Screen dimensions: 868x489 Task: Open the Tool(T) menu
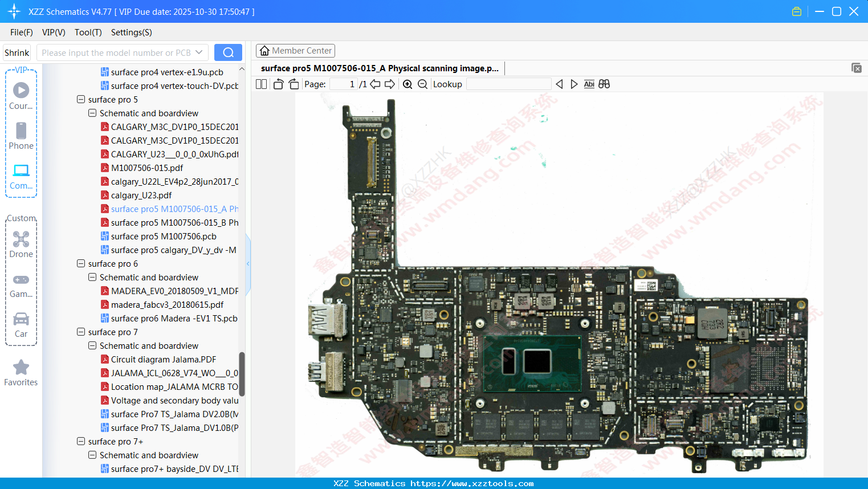point(88,32)
